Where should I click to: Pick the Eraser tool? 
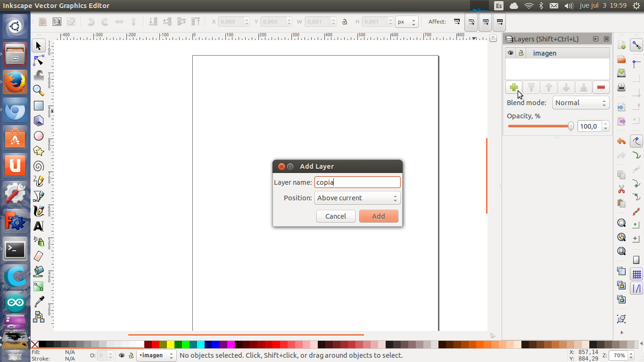click(x=39, y=256)
